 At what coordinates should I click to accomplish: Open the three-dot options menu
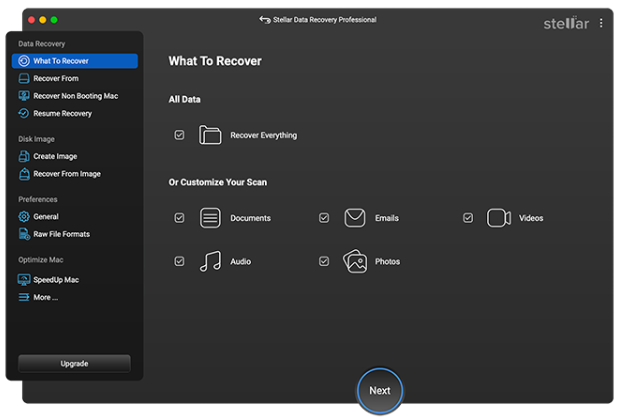point(601,23)
